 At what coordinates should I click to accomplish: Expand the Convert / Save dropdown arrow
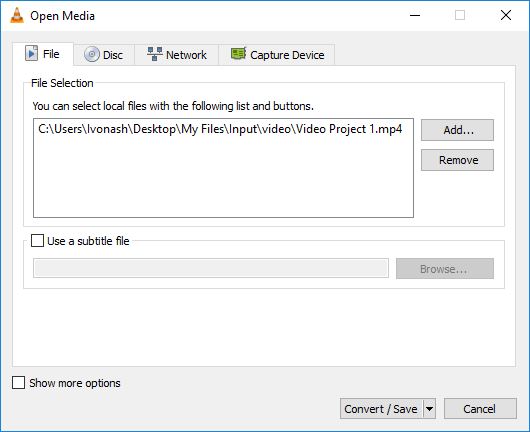pos(429,409)
